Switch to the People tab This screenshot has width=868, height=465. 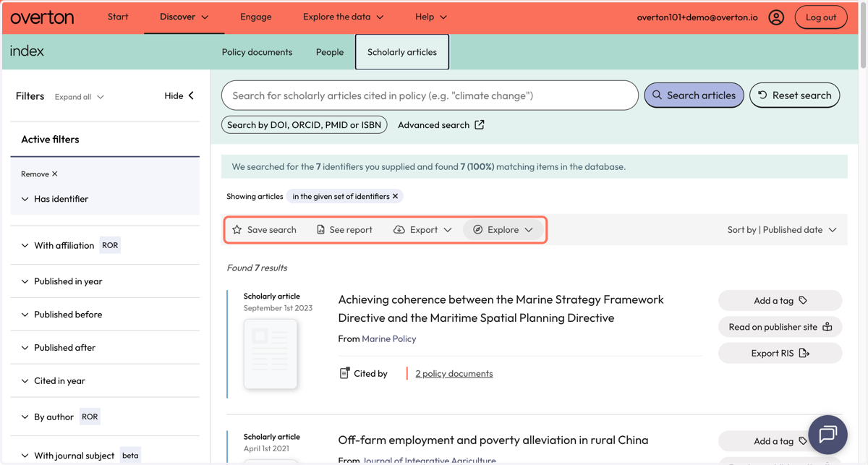(330, 52)
